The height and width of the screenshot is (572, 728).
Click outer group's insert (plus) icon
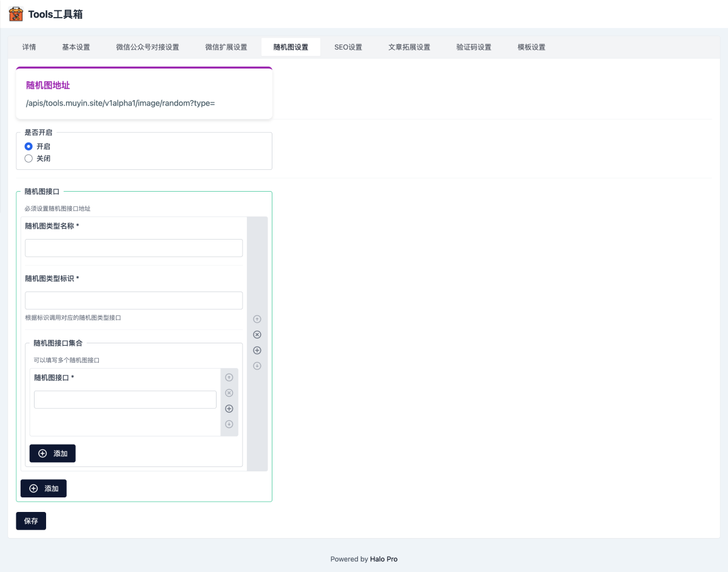(257, 351)
